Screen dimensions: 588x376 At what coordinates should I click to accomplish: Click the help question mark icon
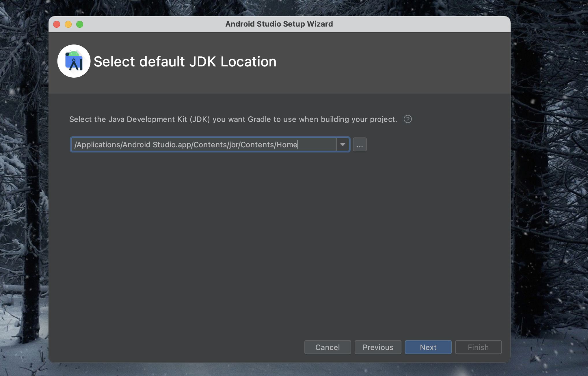407,119
